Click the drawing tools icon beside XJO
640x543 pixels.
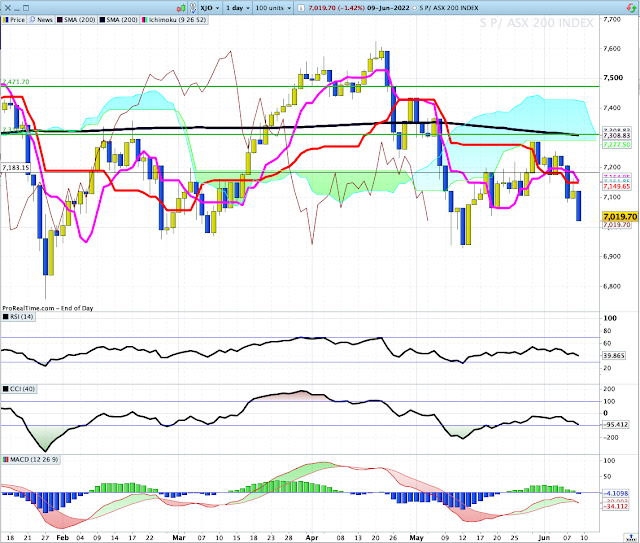(193, 8)
